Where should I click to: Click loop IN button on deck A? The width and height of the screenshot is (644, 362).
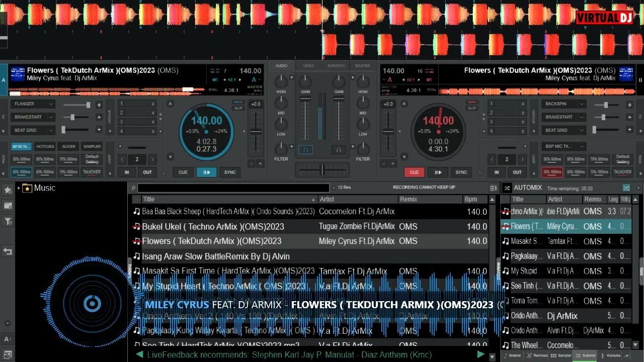[x=127, y=172]
